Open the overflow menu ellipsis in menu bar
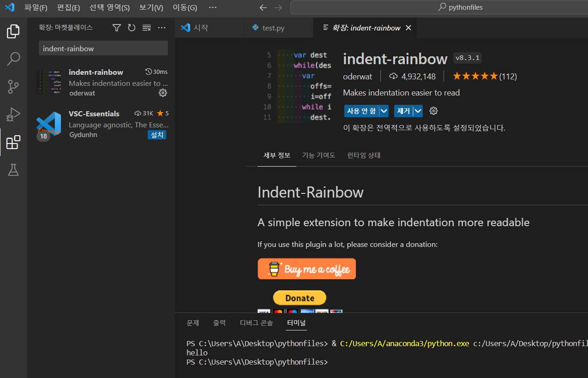The width and height of the screenshot is (588, 378). point(212,7)
